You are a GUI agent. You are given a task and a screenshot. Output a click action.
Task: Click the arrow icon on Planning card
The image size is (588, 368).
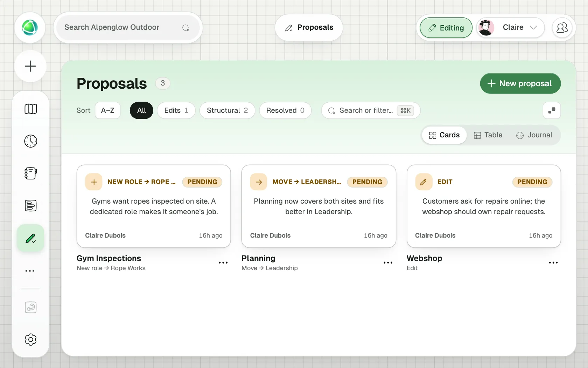click(x=259, y=182)
